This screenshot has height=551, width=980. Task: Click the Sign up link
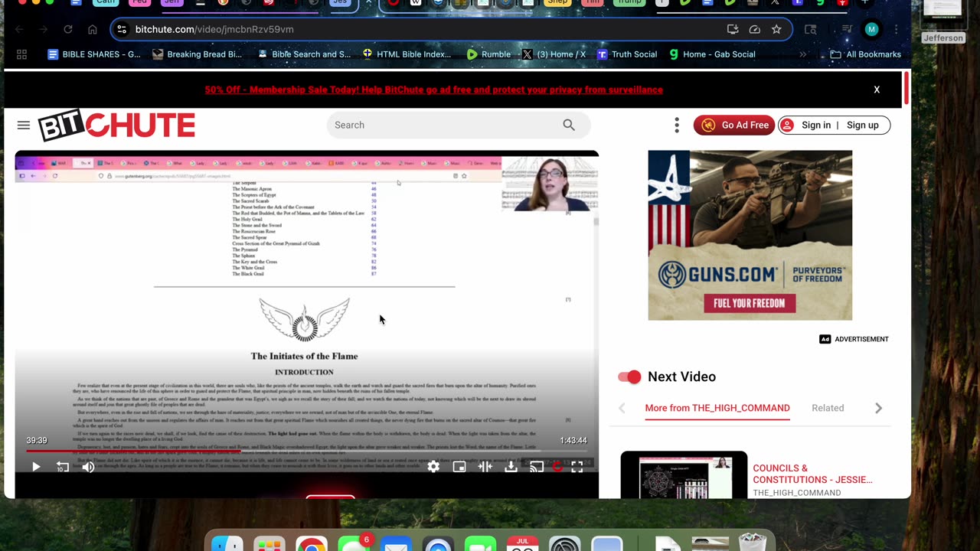pyautogui.click(x=863, y=125)
